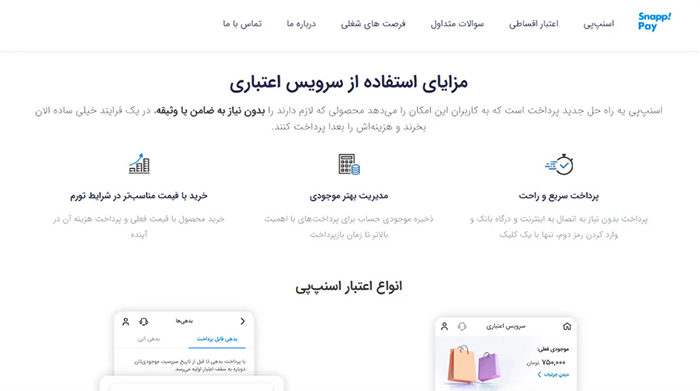Click the انواع اعتبار اسنپ‌پی heading
Screen dimensions: 700x391
pos(349,286)
